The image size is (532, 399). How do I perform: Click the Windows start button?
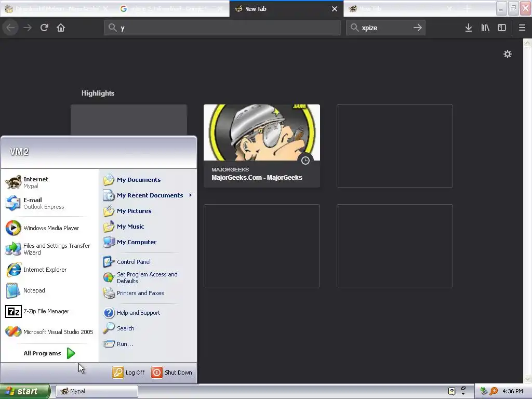tap(25, 391)
